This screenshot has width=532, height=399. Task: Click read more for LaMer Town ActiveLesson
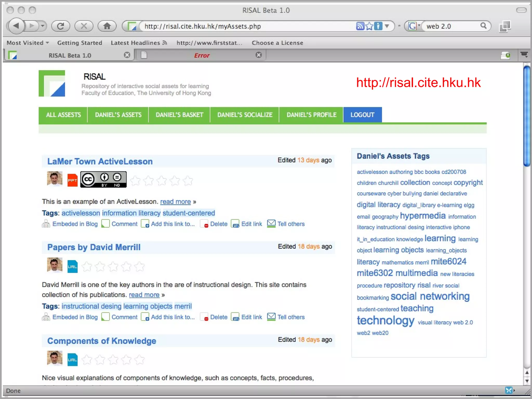pyautogui.click(x=175, y=202)
